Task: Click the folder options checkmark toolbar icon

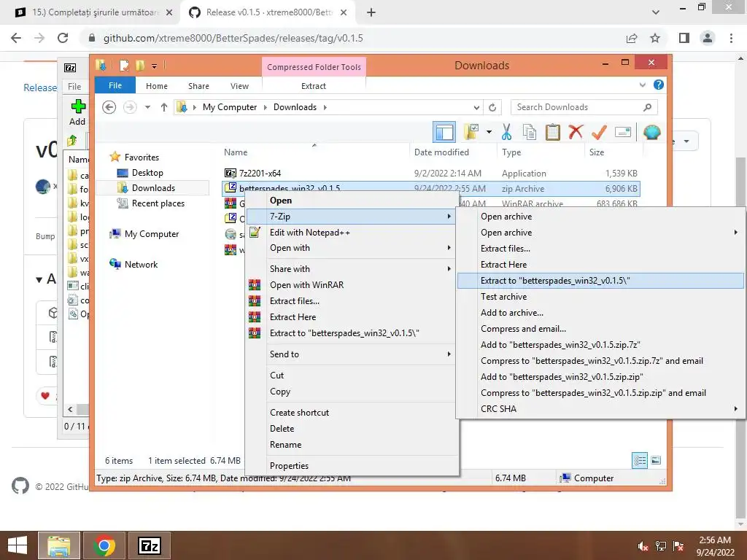Action: [x=471, y=132]
